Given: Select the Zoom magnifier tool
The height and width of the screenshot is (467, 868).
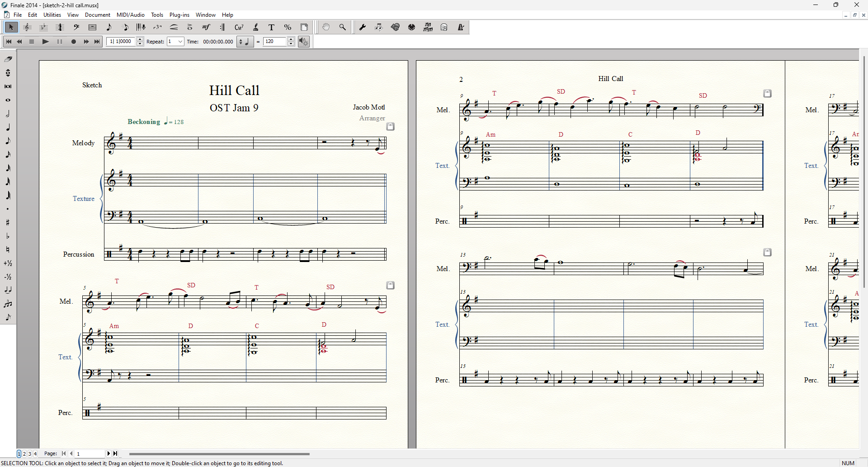Looking at the screenshot, I should pos(343,27).
